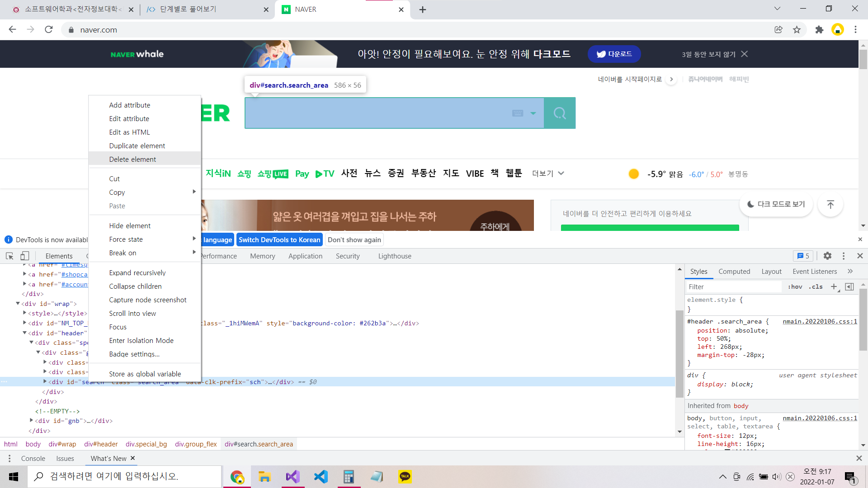Click the on-screen keyboard icon in search box
This screenshot has height=488, width=868.
(518, 113)
